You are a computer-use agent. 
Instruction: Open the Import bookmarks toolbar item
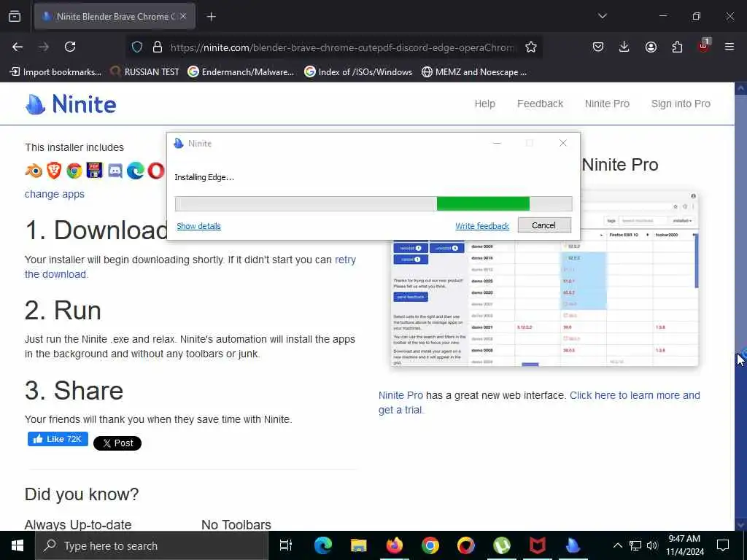pos(55,72)
